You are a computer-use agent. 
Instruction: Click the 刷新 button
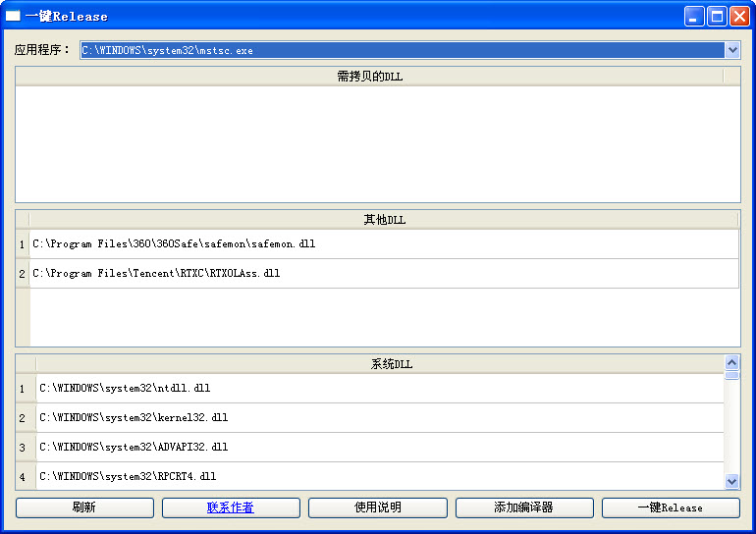(x=84, y=507)
